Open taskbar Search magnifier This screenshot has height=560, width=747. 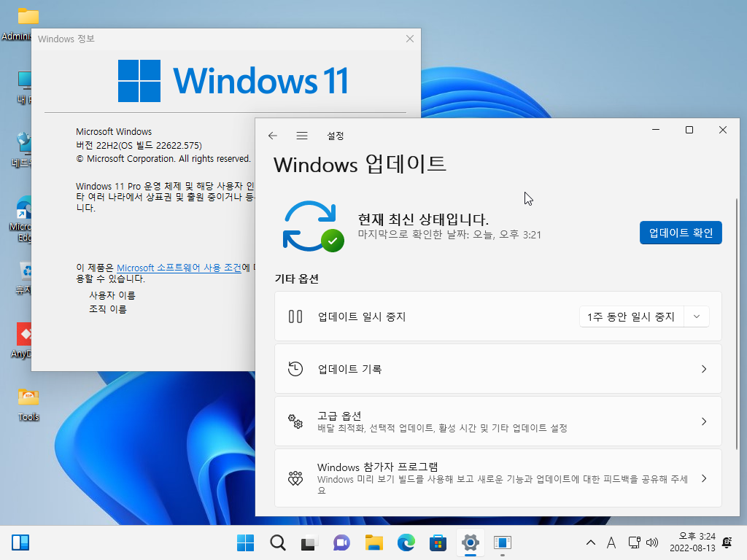pos(277,542)
